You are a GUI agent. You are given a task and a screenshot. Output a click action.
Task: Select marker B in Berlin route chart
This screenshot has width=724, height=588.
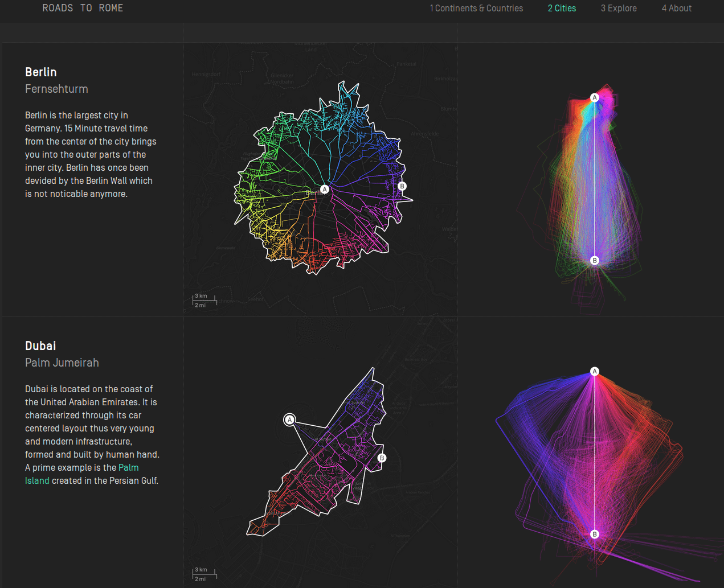tap(594, 260)
